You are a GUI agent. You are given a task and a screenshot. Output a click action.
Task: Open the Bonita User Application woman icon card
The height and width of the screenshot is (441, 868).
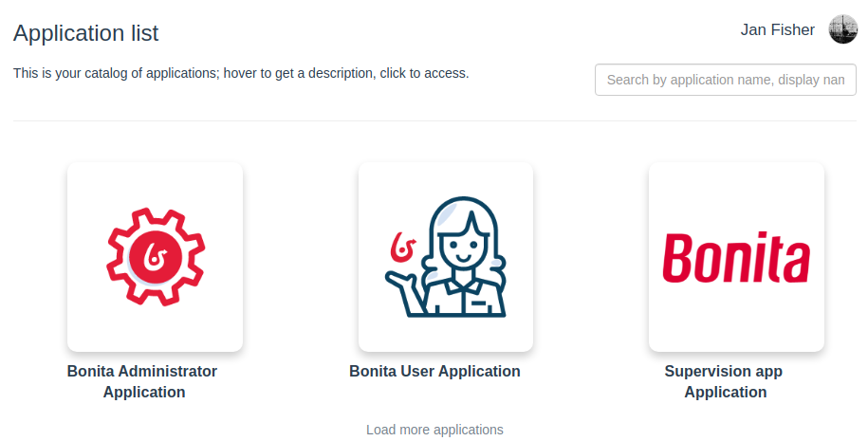point(446,257)
